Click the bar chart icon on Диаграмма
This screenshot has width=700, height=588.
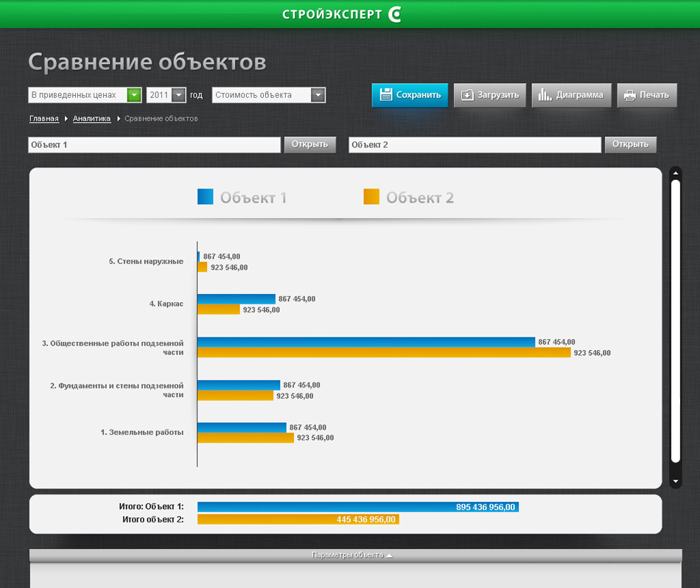tap(545, 94)
